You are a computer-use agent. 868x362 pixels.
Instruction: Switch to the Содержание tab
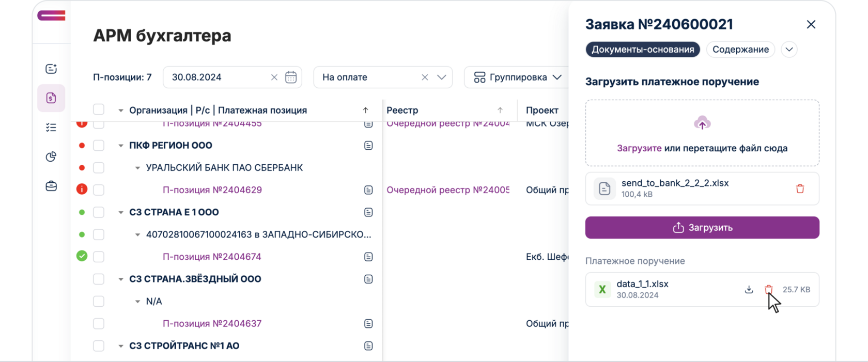(x=740, y=50)
